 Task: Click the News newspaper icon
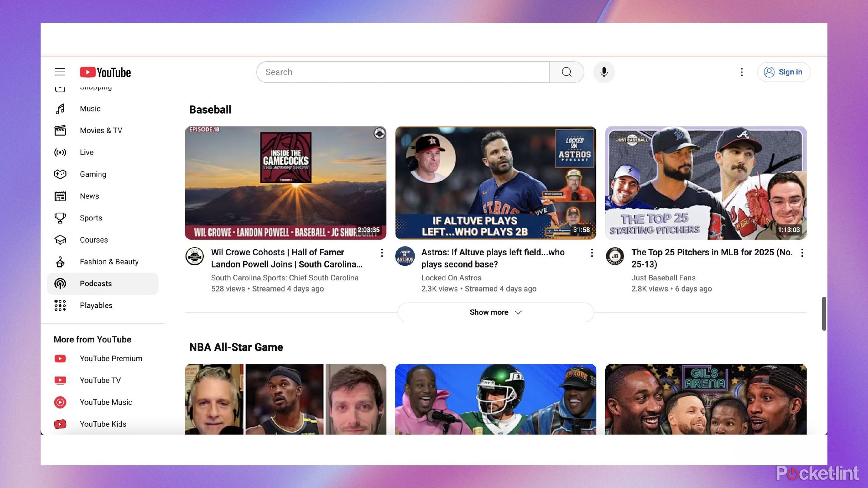(60, 196)
